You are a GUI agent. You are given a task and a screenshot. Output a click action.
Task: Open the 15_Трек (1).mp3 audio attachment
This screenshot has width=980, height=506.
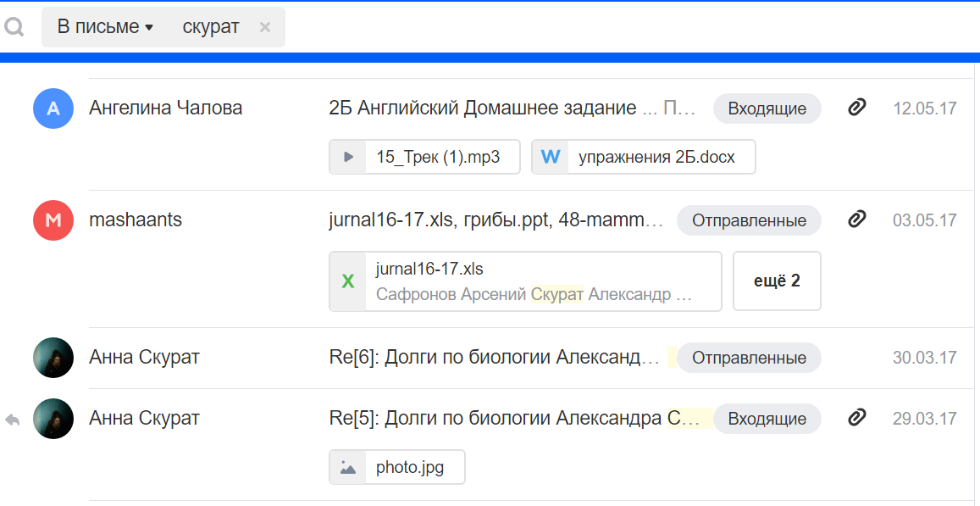pos(424,157)
